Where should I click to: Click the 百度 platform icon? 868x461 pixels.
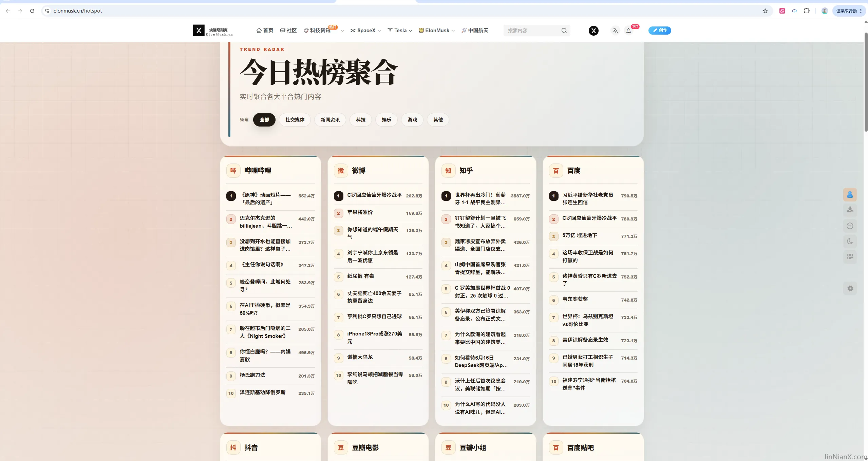point(556,171)
